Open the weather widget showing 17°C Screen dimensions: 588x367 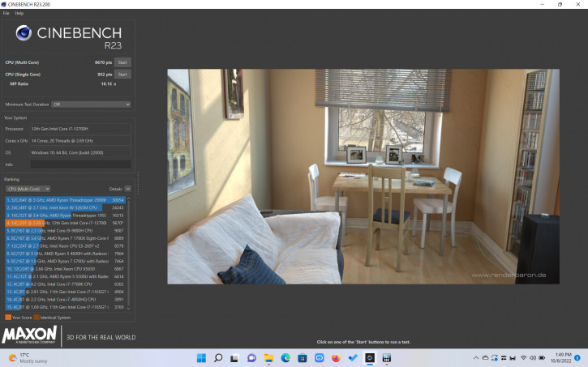pyautogui.click(x=28, y=358)
